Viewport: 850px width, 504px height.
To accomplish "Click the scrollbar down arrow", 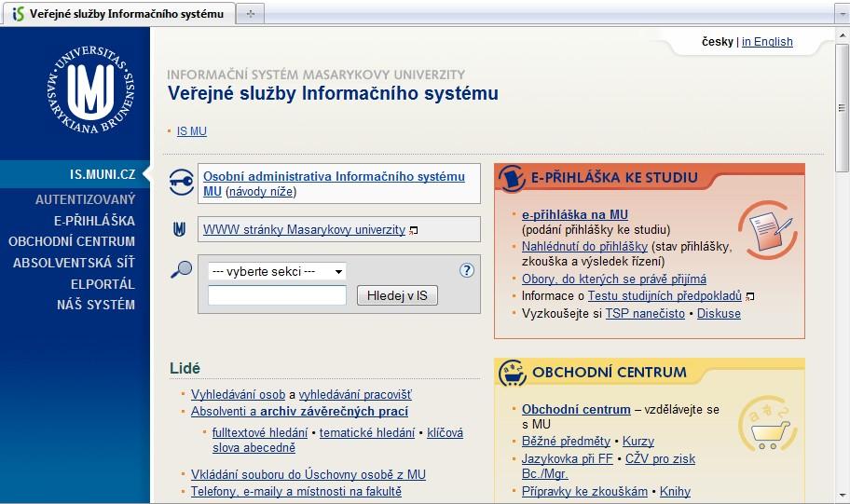I will click(842, 496).
